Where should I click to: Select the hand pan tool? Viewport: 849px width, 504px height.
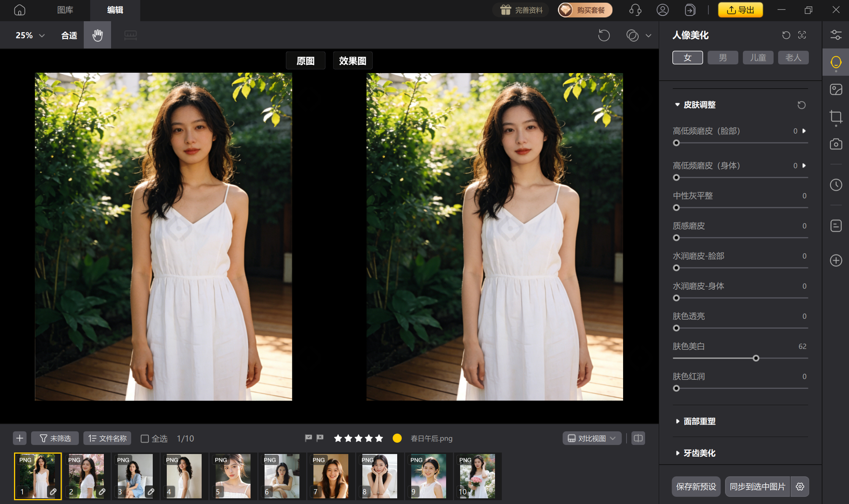point(97,35)
